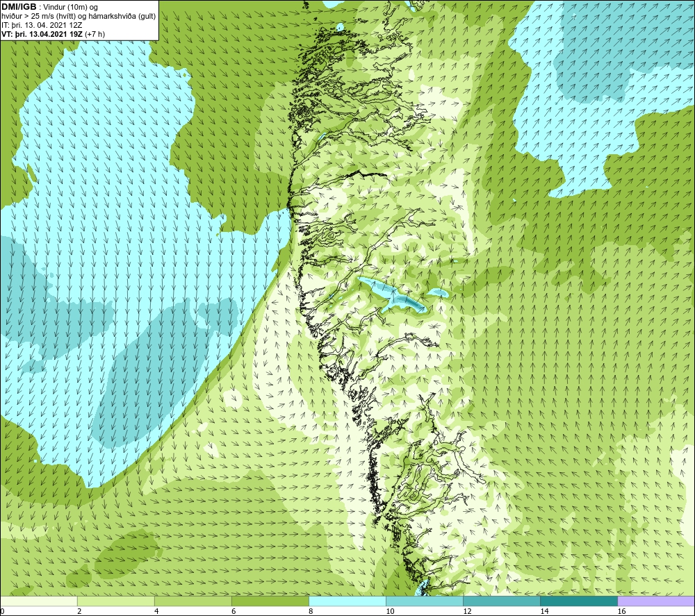
Task: Click the legend scale label "12"
Action: tap(467, 612)
